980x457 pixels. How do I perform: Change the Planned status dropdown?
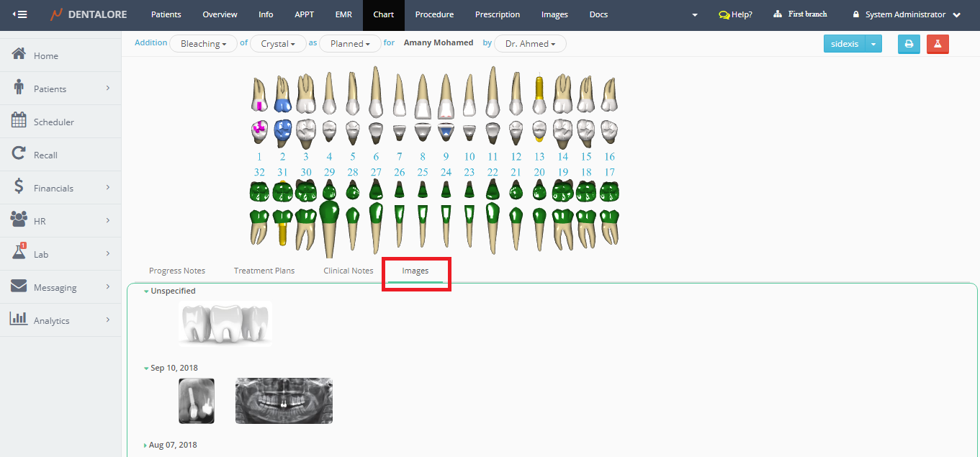350,44
